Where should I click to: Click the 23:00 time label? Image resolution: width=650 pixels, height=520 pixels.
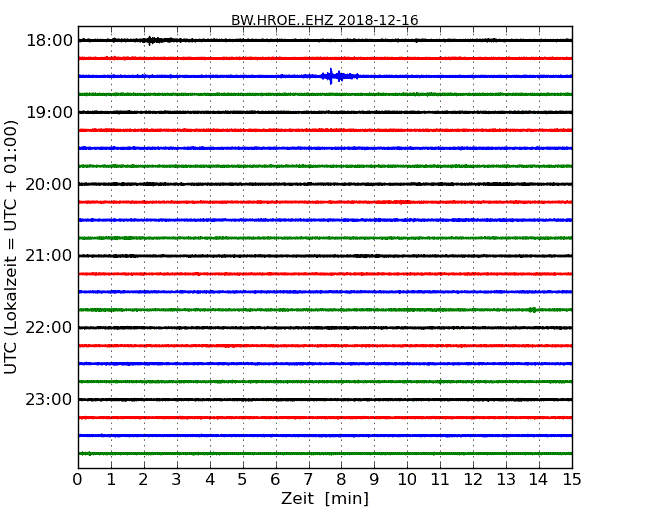coord(49,400)
